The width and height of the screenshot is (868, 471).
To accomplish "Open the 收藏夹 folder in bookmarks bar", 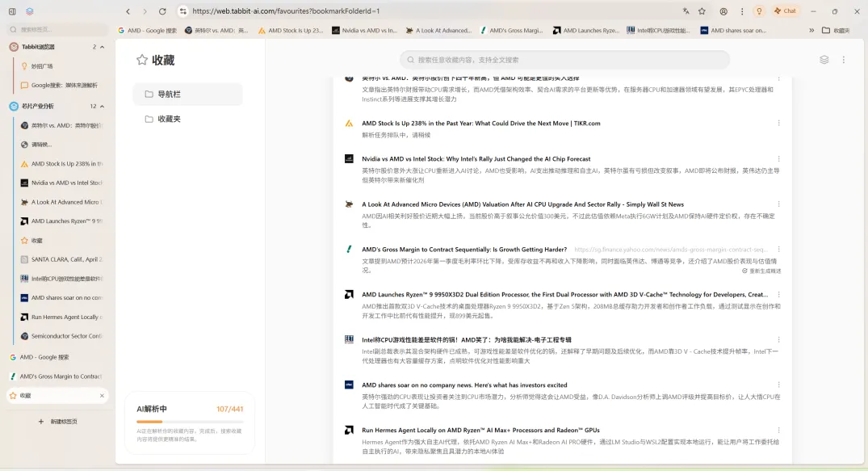I will tap(836, 31).
